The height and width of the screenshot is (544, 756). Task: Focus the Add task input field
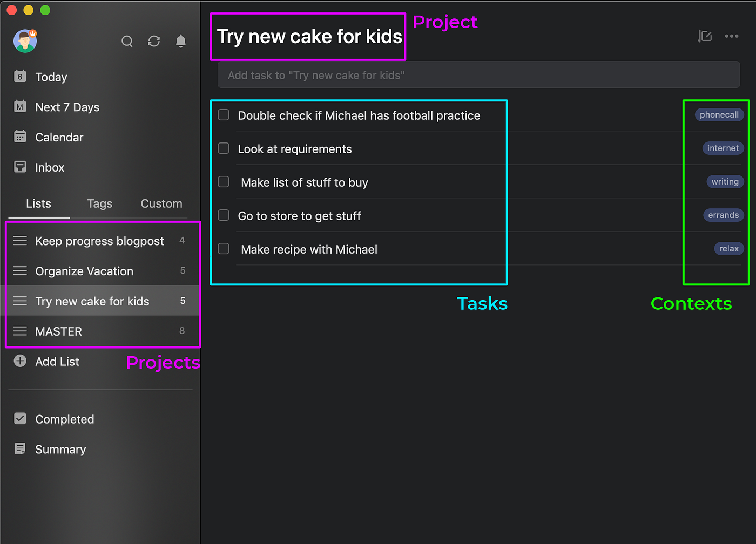pyautogui.click(x=478, y=74)
